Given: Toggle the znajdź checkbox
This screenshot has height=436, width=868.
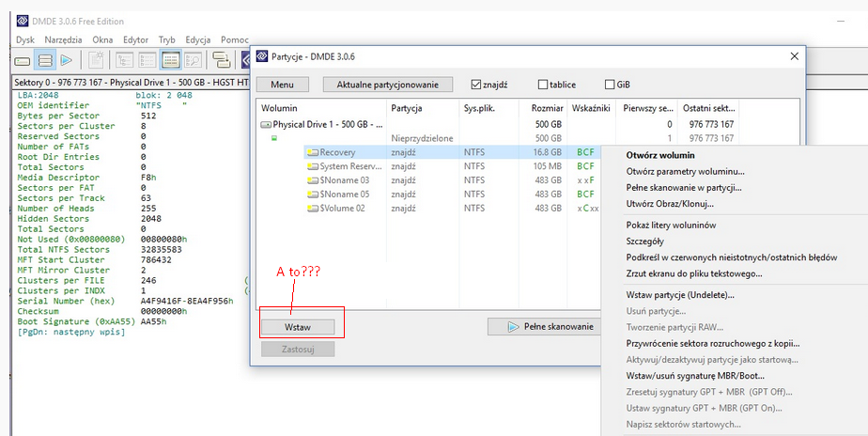Looking at the screenshot, I should 475,85.
